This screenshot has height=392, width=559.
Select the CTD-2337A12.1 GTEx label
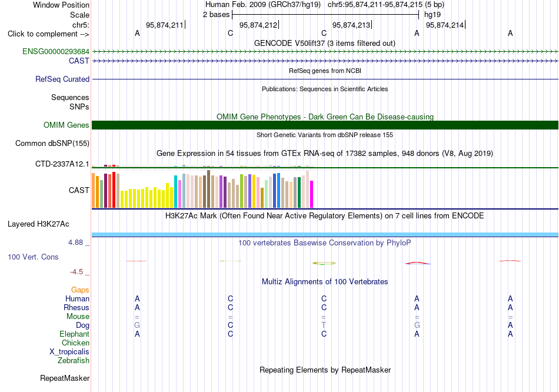pyautogui.click(x=62, y=164)
